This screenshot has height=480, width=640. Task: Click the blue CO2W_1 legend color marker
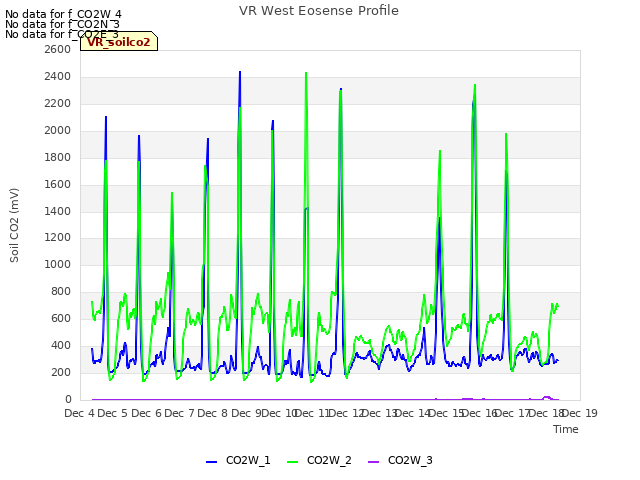tap(211, 462)
